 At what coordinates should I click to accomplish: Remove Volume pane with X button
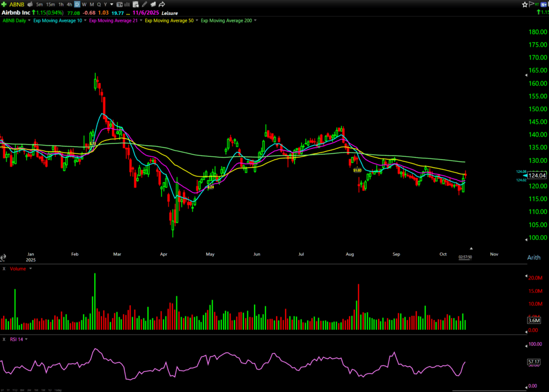pos(3,268)
